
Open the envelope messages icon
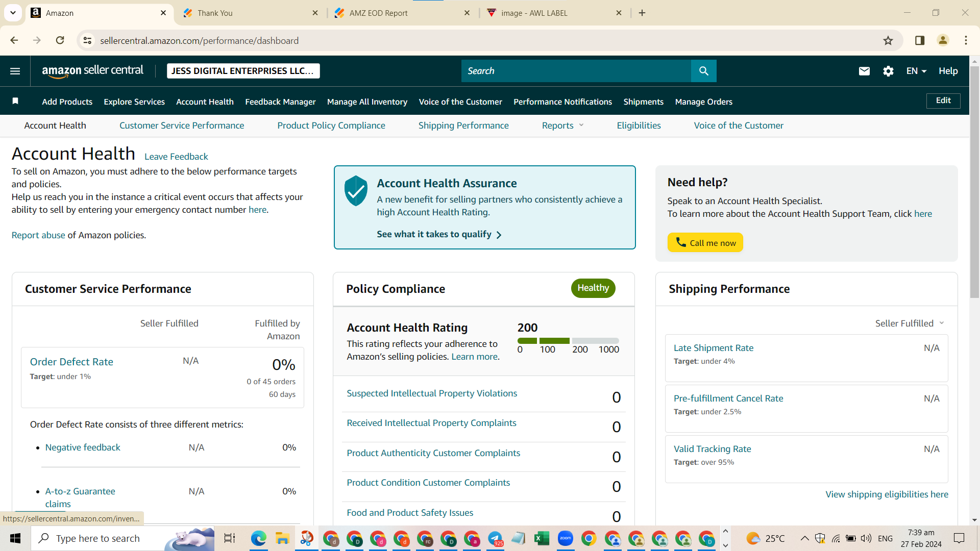(x=864, y=71)
